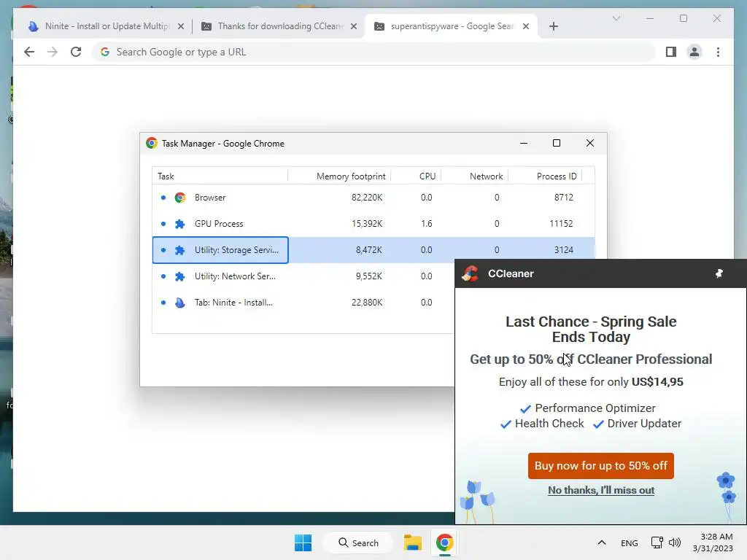Click the CCleaner logo icon in popup
This screenshot has height=560, width=747.
[x=471, y=273]
